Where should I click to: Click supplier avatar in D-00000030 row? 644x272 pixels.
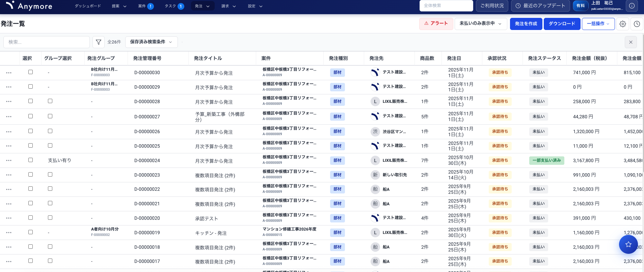(x=375, y=72)
